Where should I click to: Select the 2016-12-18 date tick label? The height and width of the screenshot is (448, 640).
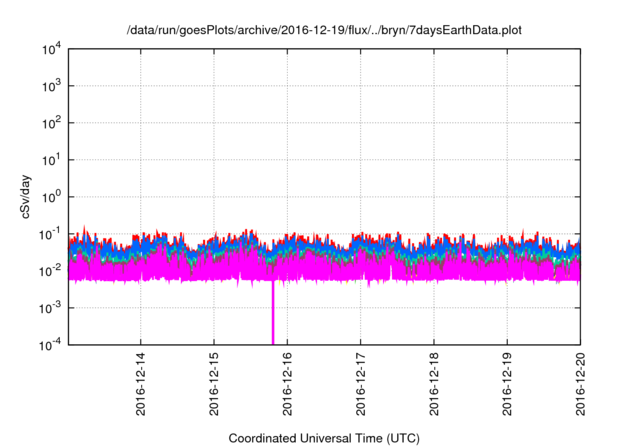(x=434, y=384)
